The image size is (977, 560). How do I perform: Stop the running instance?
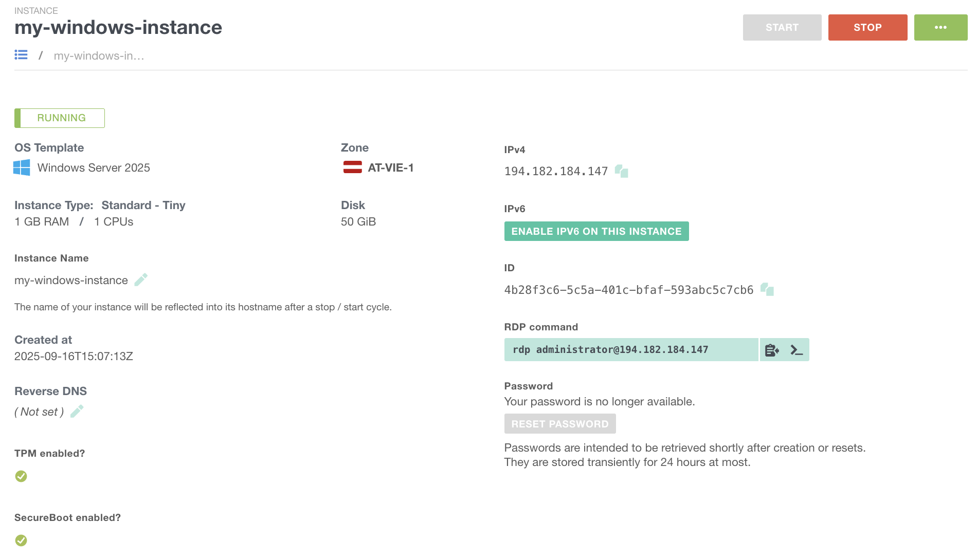coord(867,27)
